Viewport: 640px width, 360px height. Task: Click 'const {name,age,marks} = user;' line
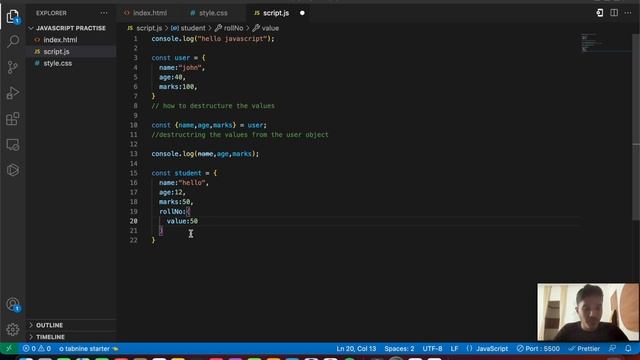coord(209,125)
